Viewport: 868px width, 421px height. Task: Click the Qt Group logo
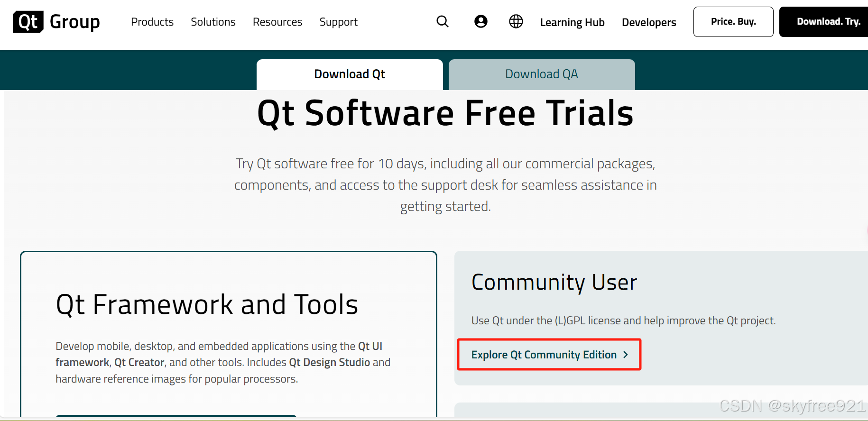(56, 22)
